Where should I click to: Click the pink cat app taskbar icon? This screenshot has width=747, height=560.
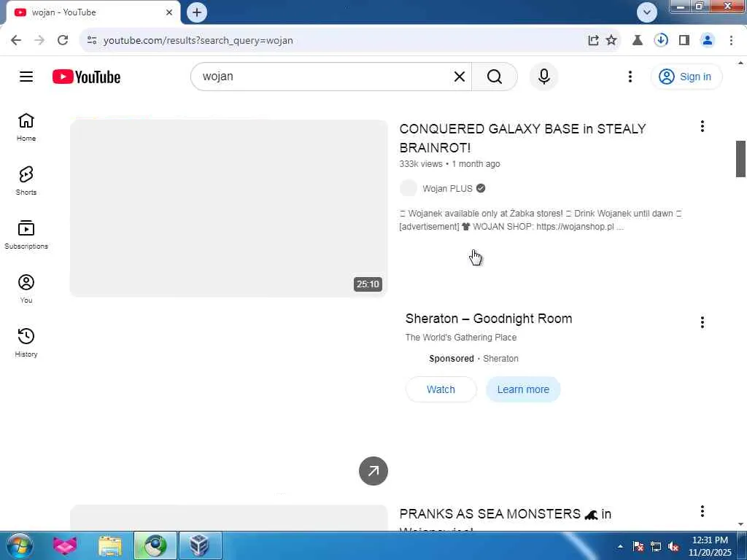pos(65,545)
